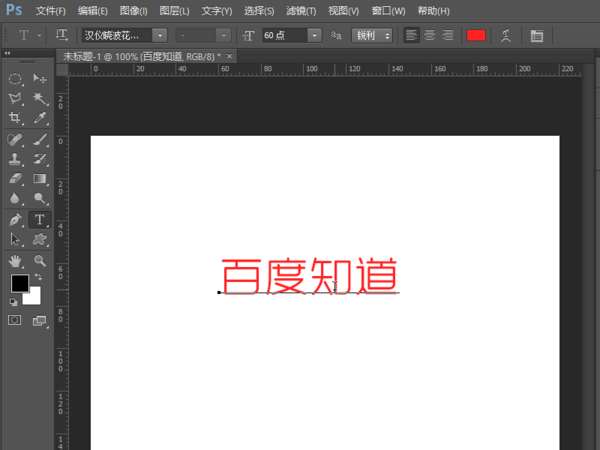Open the black foreground color picker
Image resolution: width=600 pixels, height=450 pixels.
(x=18, y=282)
